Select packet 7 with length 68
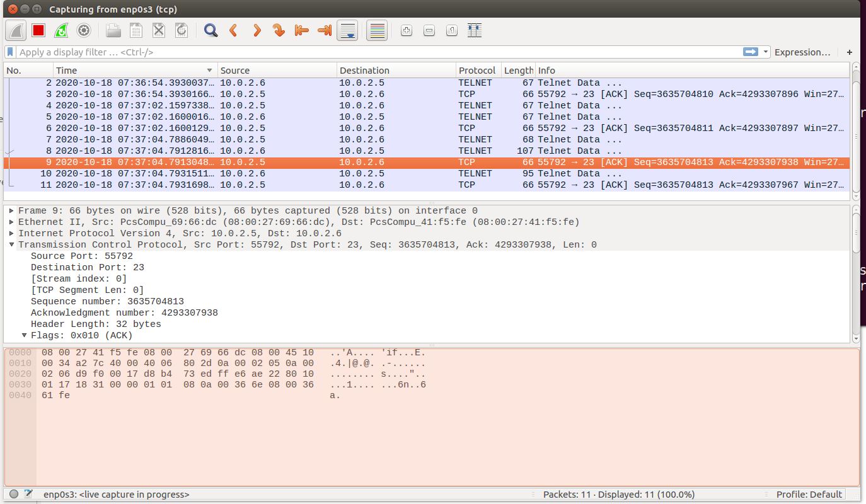This screenshot has height=504, width=866. coord(427,139)
